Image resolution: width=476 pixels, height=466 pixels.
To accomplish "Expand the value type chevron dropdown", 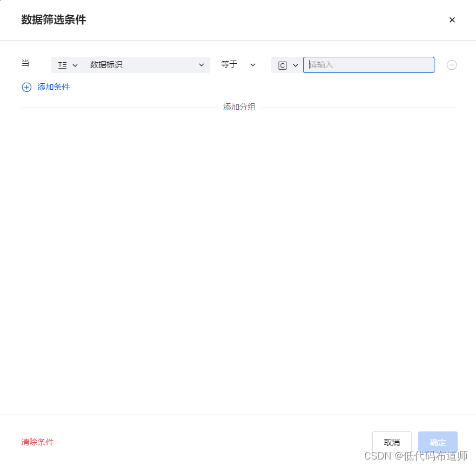I will tap(296, 65).
